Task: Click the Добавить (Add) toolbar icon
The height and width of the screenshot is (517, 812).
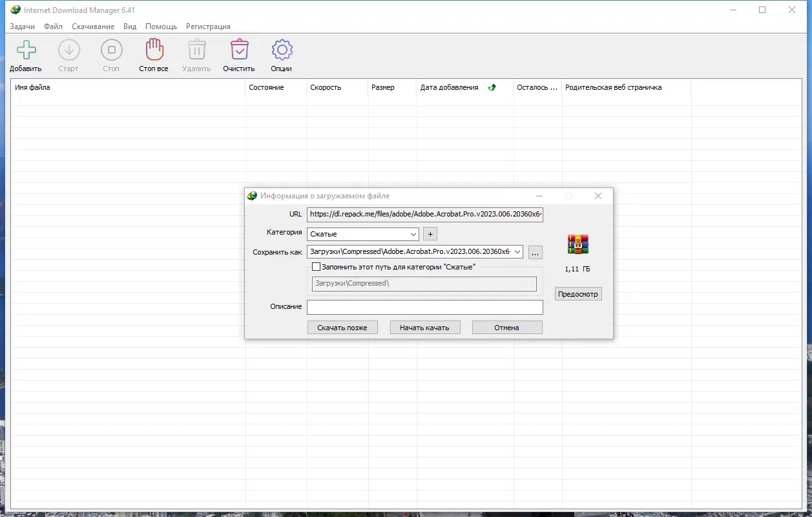Action: point(26,50)
